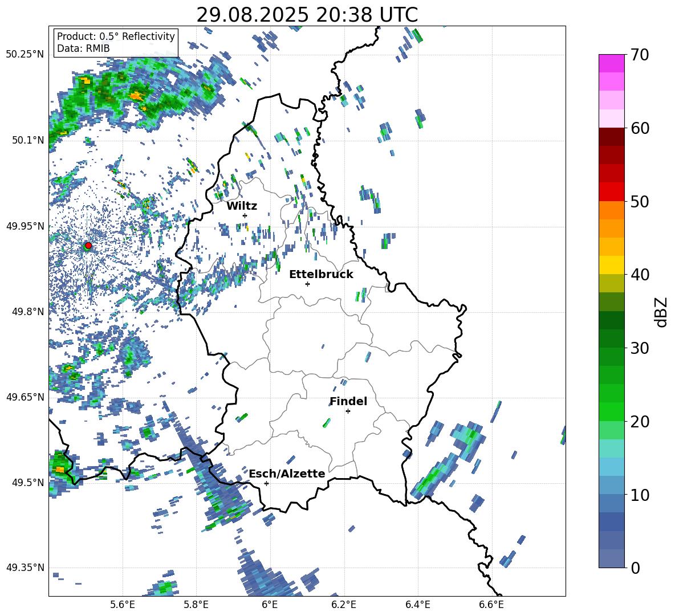Click the yellow 40 dBZ colorbar segment
The image size is (675, 616).
(611, 266)
